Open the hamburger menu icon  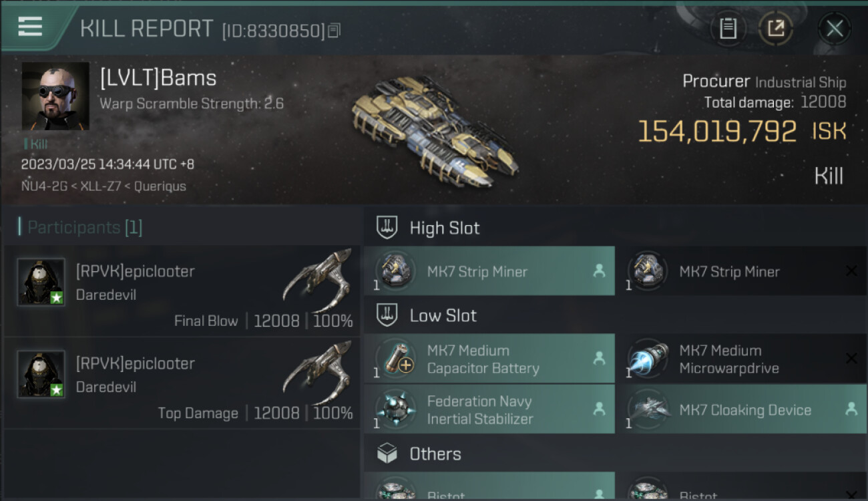[30, 27]
